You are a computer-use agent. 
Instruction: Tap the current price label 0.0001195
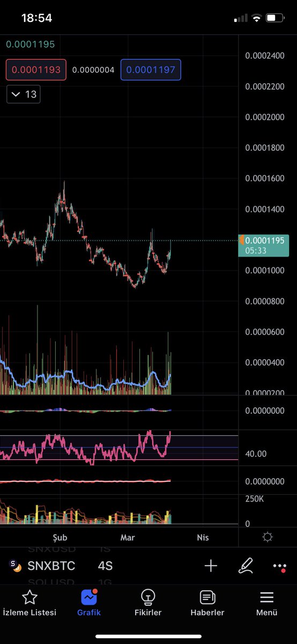(264, 245)
